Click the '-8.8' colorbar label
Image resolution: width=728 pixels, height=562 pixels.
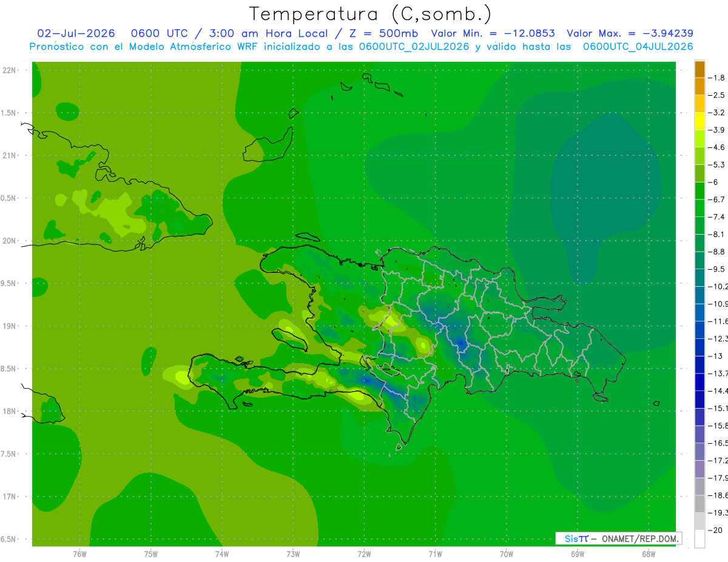pyautogui.click(x=717, y=252)
